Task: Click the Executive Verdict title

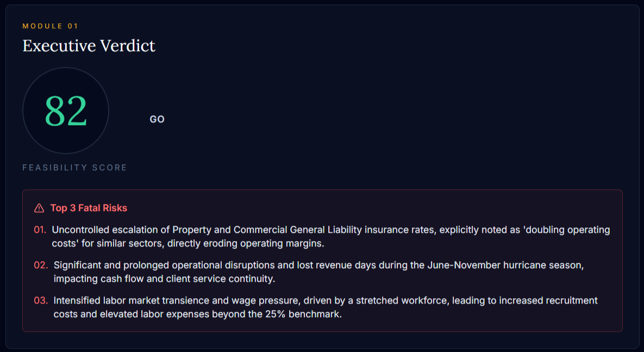Action: [x=89, y=46]
